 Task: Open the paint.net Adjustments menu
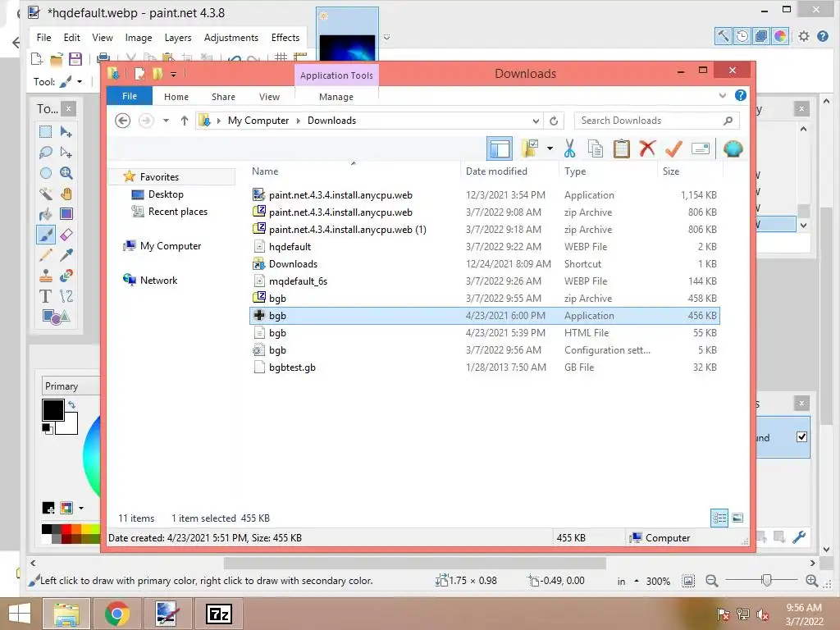[x=231, y=38]
